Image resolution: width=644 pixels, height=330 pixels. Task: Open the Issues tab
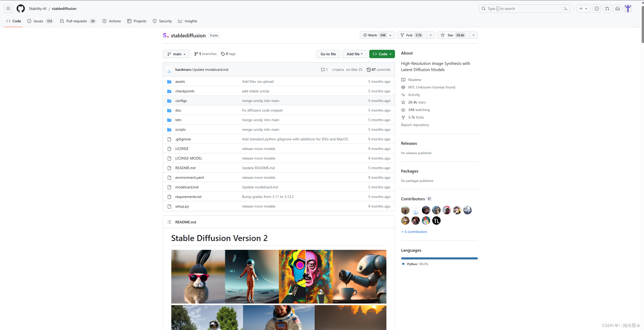coord(40,21)
